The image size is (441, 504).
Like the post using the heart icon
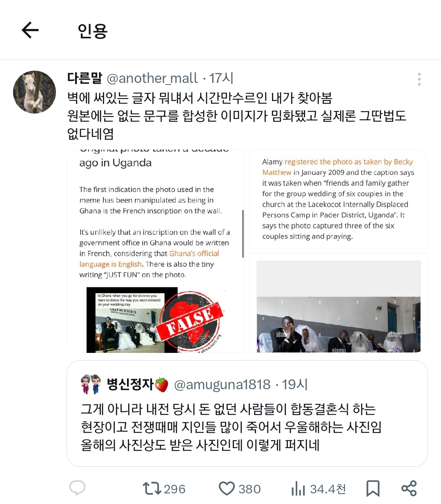[227, 488]
